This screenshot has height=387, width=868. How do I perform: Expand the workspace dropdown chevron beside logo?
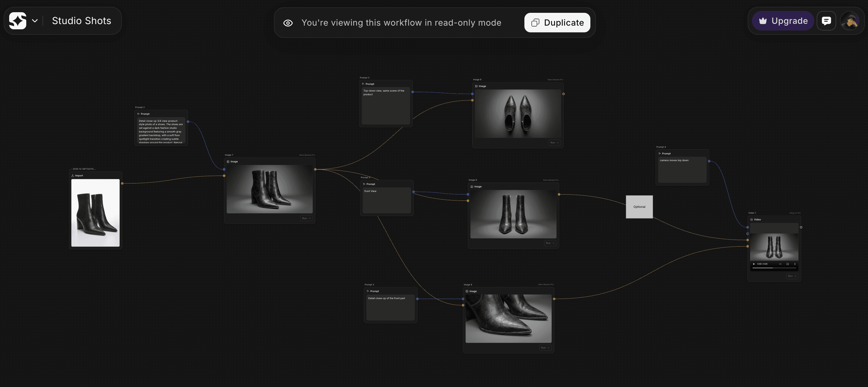click(x=35, y=20)
